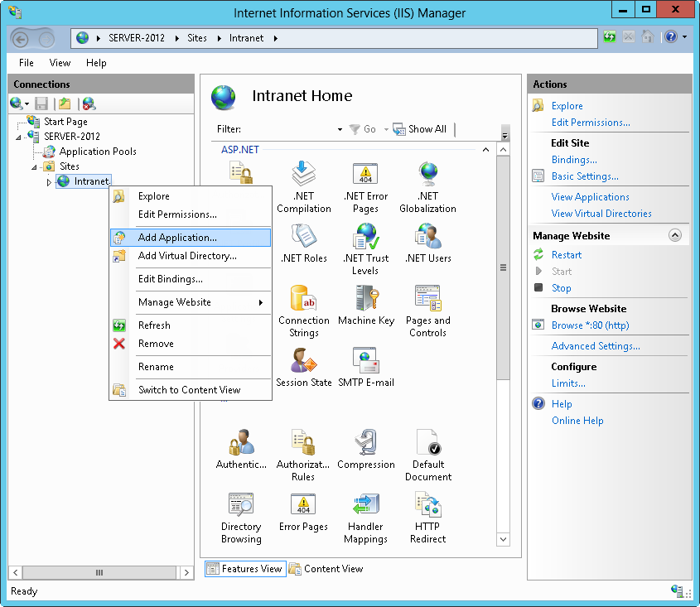Open the .NET Roles feature
Image resolution: width=700 pixels, height=607 pixels.
(303, 243)
